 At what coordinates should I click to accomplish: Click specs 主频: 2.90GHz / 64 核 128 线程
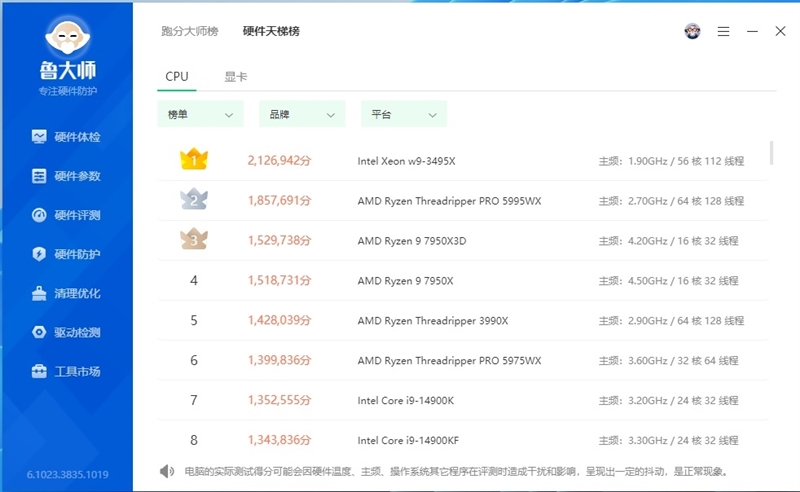[x=671, y=321]
